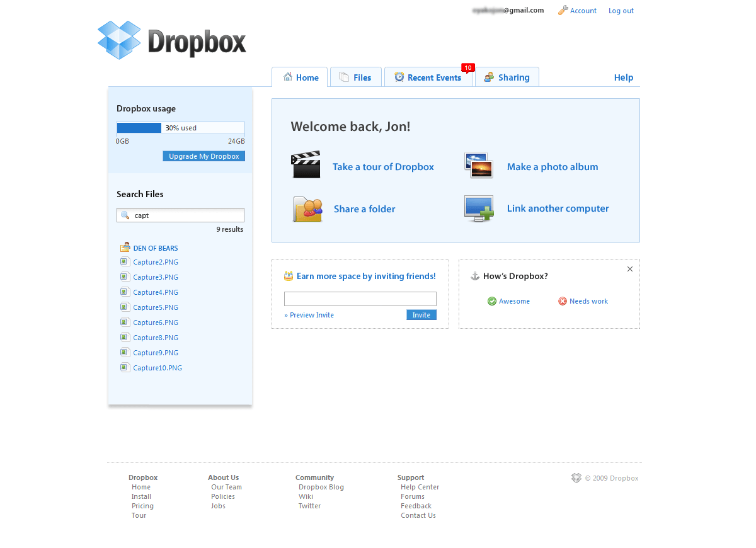
Task: Click the shared folder people icon
Action: (308, 209)
